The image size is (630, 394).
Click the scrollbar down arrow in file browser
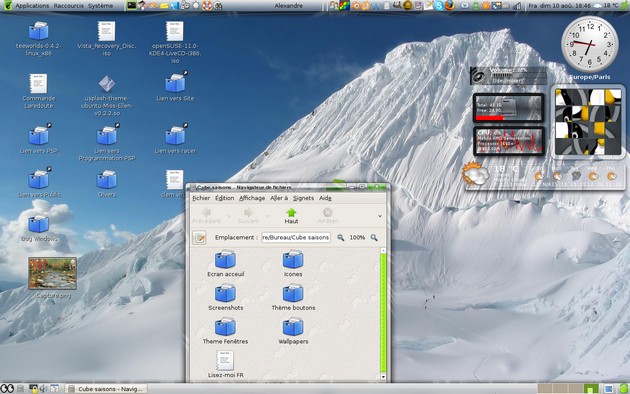pyautogui.click(x=383, y=377)
